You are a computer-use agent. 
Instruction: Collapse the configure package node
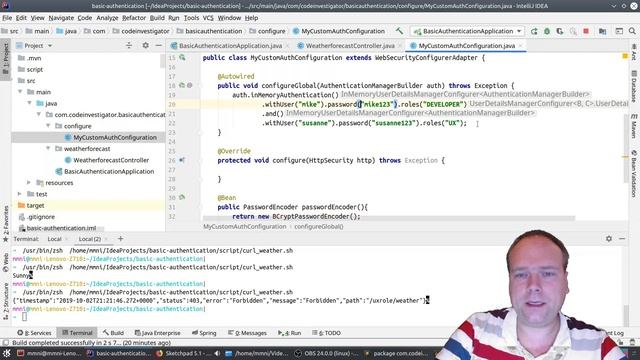pos(49,126)
